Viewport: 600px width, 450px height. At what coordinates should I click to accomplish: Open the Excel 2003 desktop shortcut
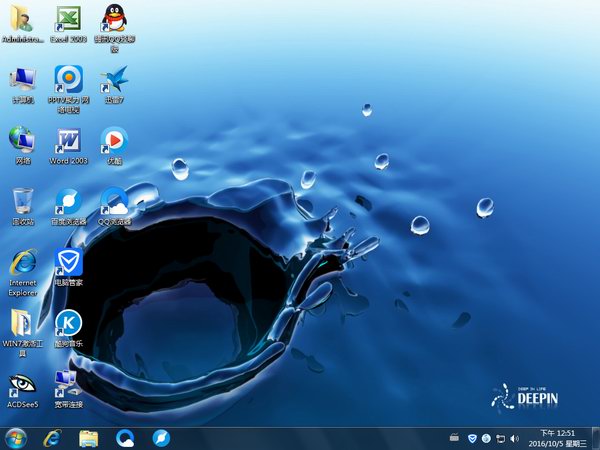[x=68, y=19]
